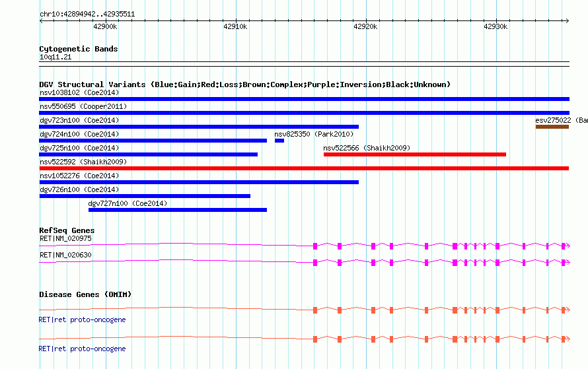Screen dimensions: 588x369
Task: Click first exon of RET NM_020630 transcript
Action: (315, 263)
